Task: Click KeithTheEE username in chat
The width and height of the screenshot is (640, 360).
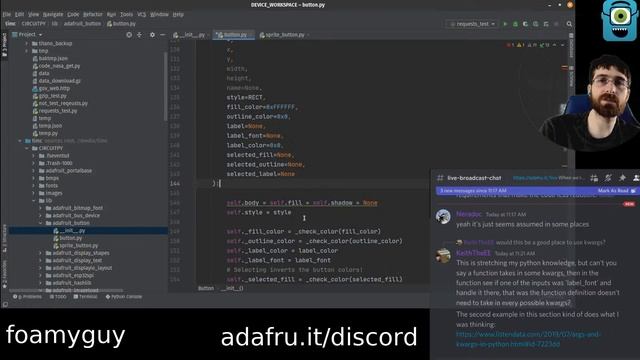Action: (x=473, y=253)
